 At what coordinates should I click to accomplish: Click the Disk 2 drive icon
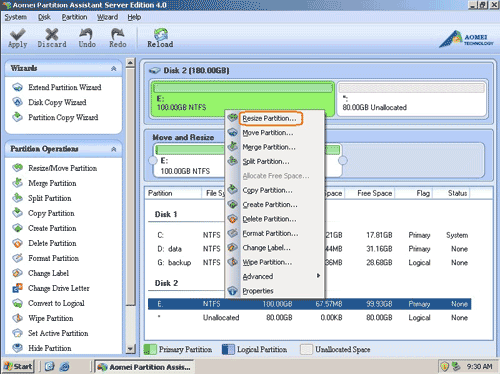[x=155, y=70]
